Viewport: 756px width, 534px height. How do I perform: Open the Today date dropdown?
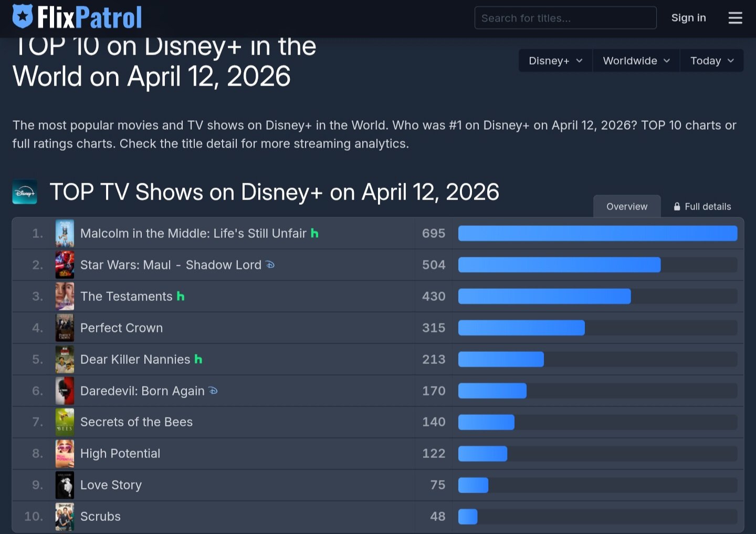pos(712,61)
